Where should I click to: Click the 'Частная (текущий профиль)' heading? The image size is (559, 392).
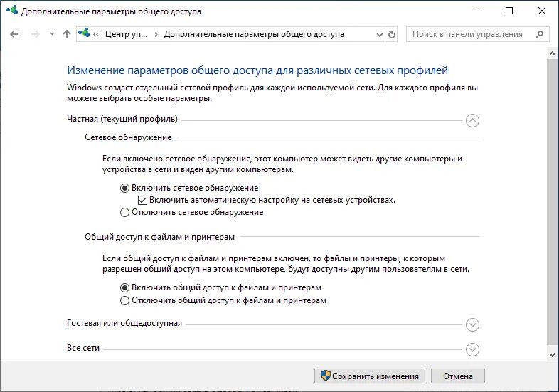coord(122,119)
